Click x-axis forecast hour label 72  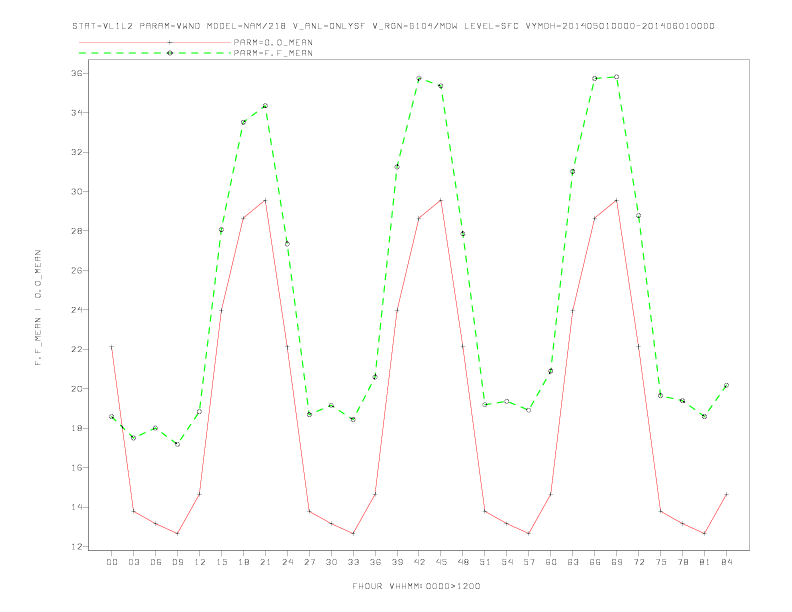[x=638, y=562]
